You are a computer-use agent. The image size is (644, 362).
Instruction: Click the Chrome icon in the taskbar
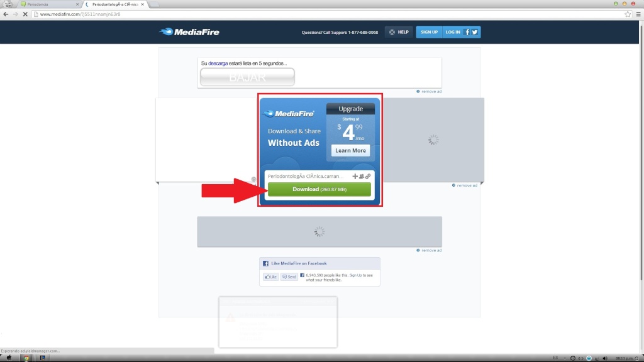click(26, 358)
